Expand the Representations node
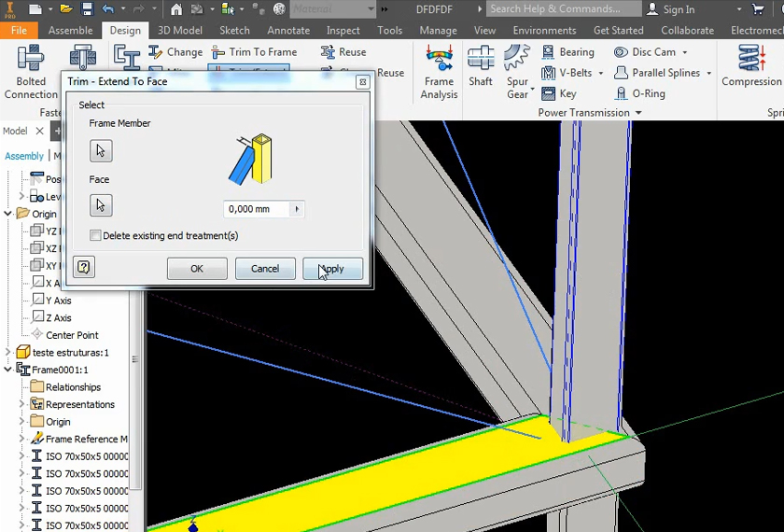 22,404
